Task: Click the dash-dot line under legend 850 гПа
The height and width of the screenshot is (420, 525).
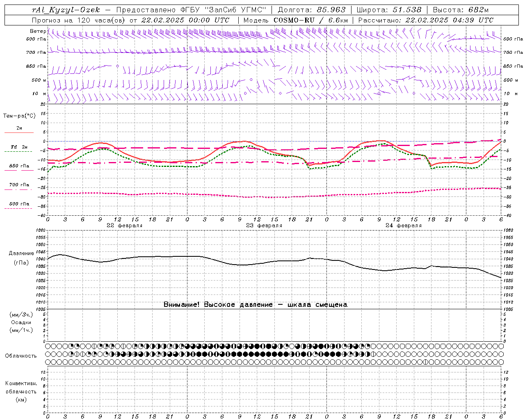Action: point(19,170)
